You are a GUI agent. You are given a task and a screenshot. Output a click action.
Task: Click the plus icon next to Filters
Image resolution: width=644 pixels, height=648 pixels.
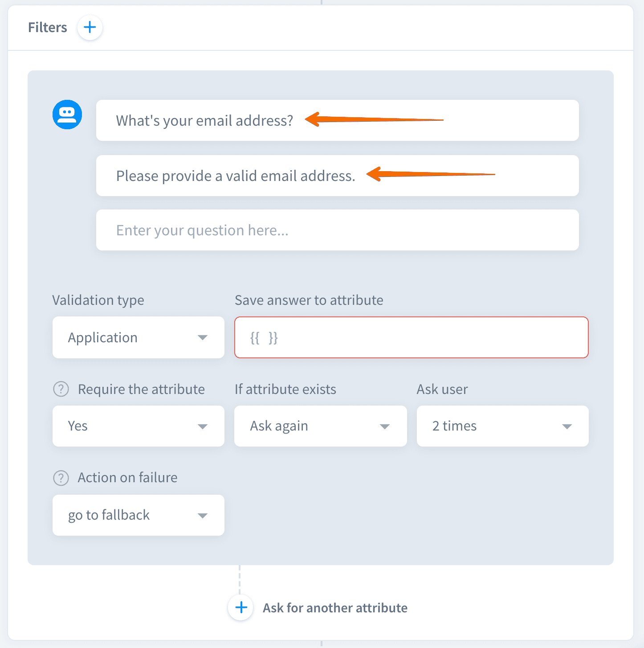(90, 28)
